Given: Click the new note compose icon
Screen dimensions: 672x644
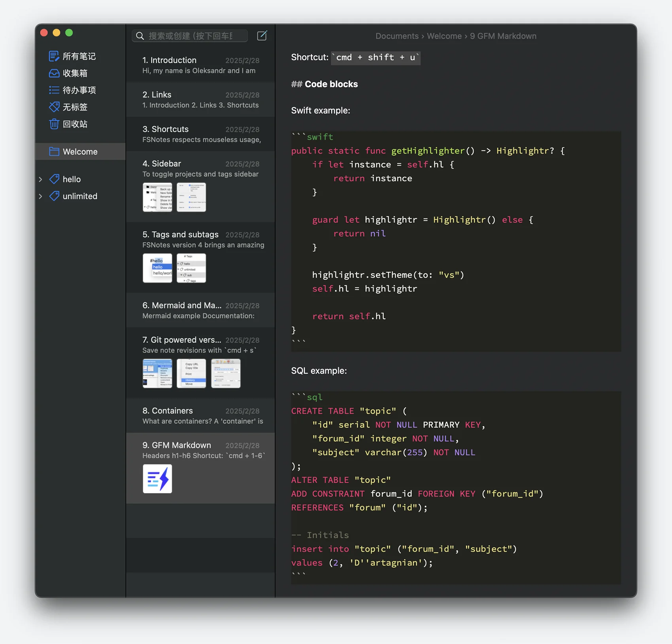Looking at the screenshot, I should click(262, 36).
